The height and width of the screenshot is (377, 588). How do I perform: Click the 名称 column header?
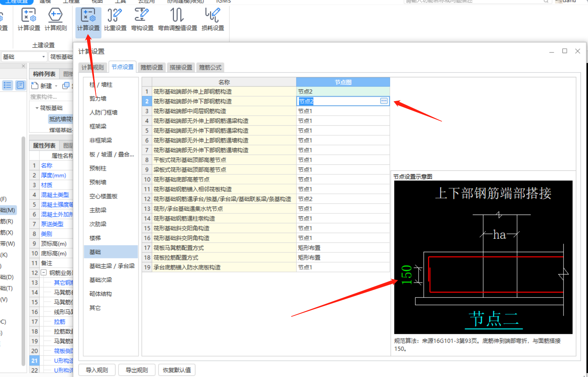(x=224, y=82)
